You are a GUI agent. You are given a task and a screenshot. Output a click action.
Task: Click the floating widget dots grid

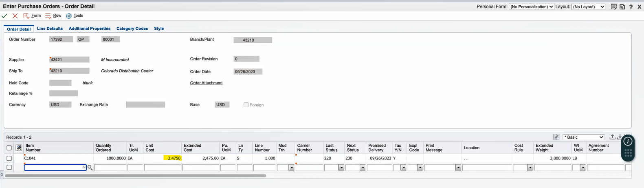[628, 153]
